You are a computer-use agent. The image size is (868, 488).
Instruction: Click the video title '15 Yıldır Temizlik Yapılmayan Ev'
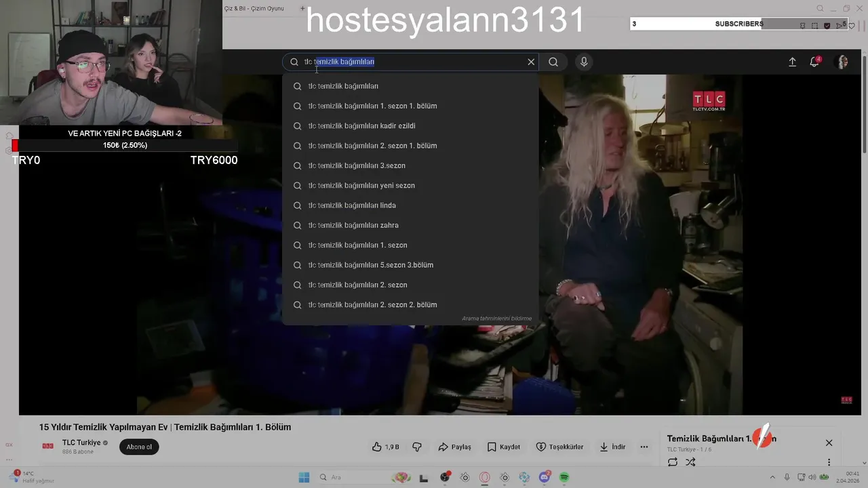pos(165,427)
